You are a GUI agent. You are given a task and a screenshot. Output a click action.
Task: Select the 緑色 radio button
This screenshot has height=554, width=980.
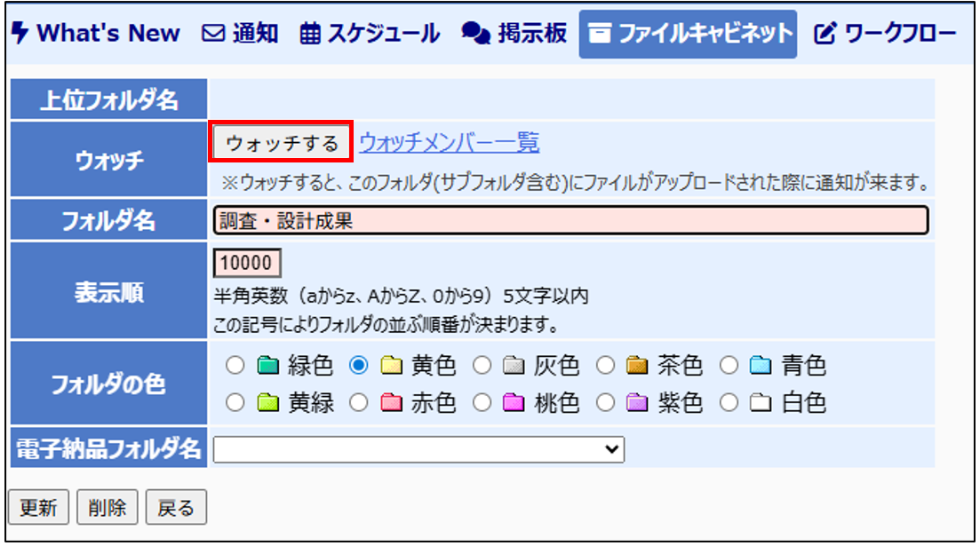click(235, 366)
